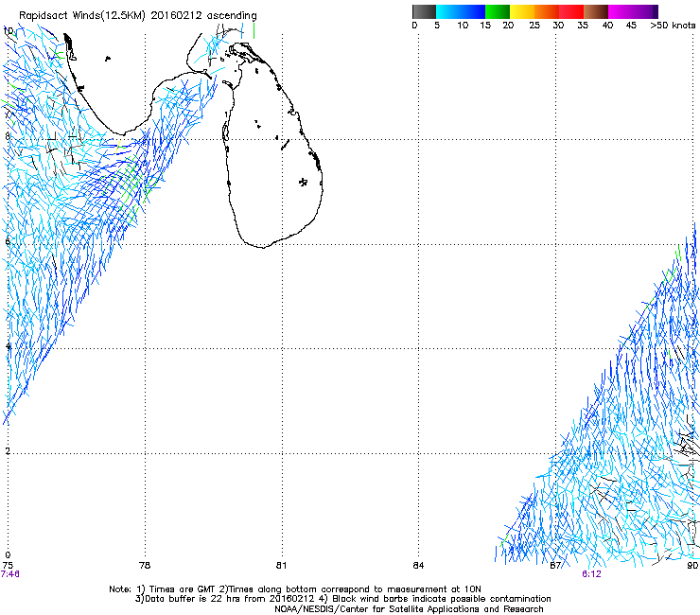700x615 pixels.
Task: Click the star marker inside Sri Lanka
Action: 304,182
